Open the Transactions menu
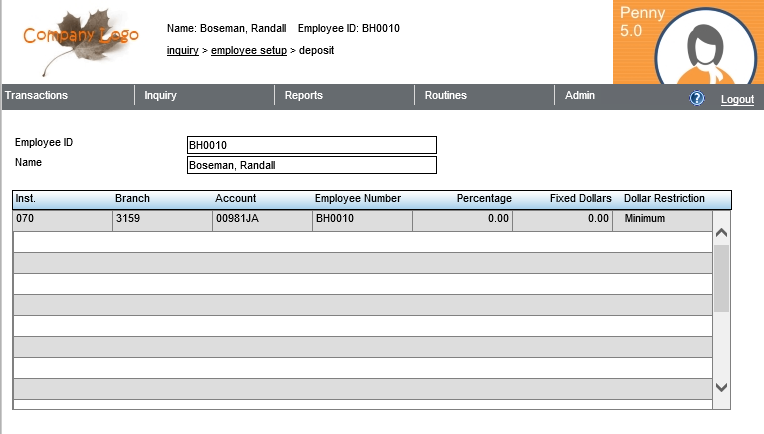This screenshot has height=434, width=764. pyautogui.click(x=37, y=96)
